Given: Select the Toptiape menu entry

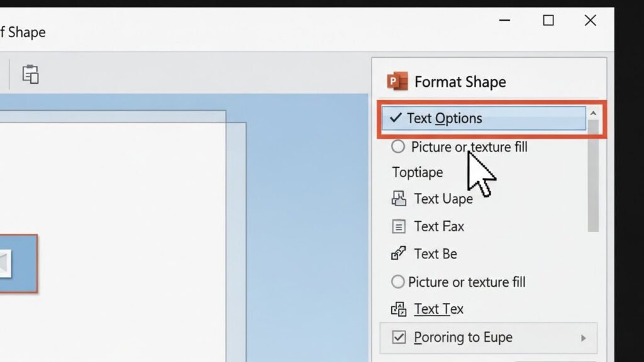Looking at the screenshot, I should point(418,173).
